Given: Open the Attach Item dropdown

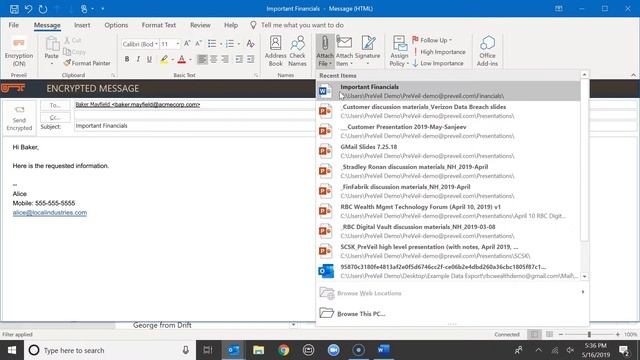Looking at the screenshot, I should pyautogui.click(x=344, y=51).
